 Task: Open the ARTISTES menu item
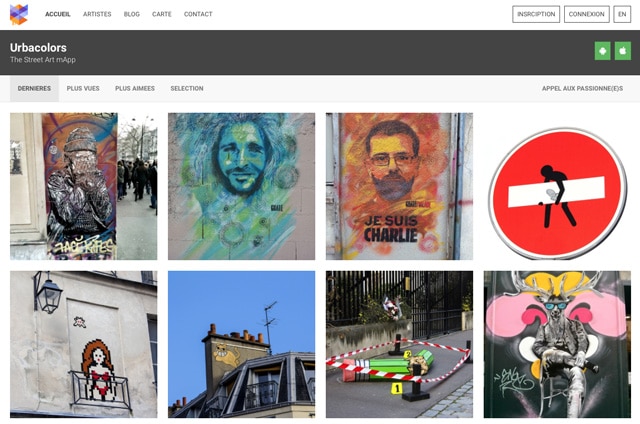click(x=97, y=14)
